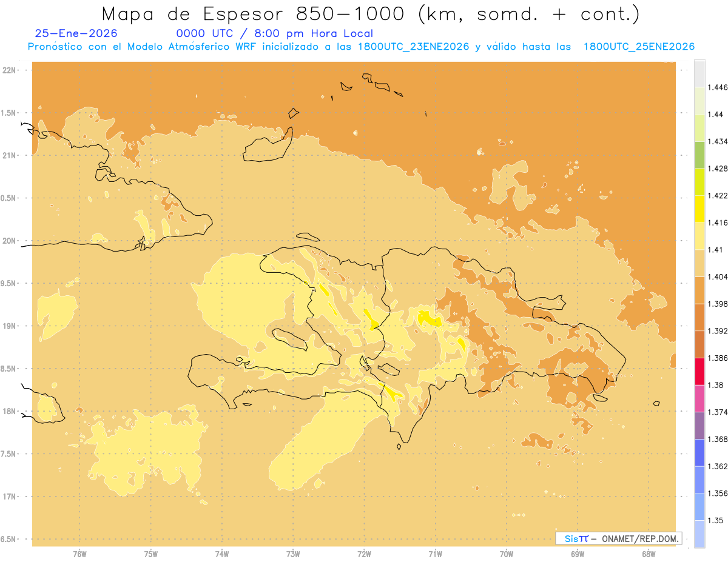
Task: Click the 69W longitude axis label
Action: point(577,554)
